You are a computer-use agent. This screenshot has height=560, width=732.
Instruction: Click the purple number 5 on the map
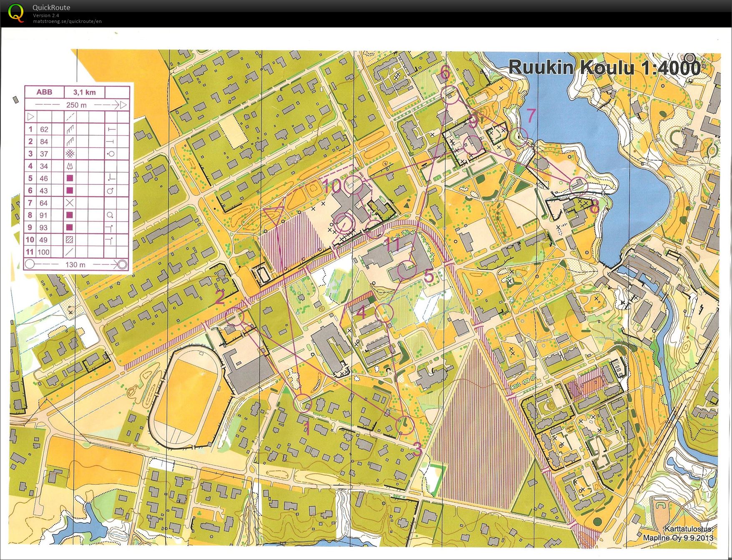(x=429, y=276)
